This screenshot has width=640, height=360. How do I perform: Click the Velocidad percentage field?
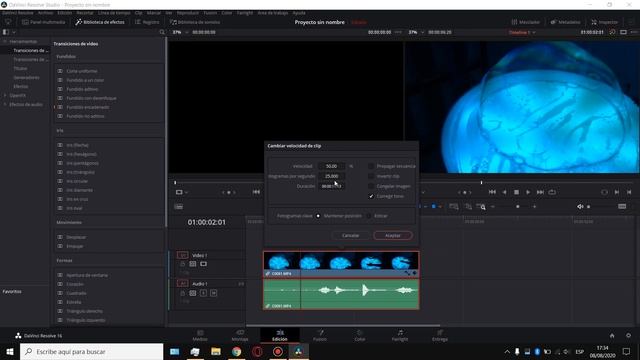331,166
